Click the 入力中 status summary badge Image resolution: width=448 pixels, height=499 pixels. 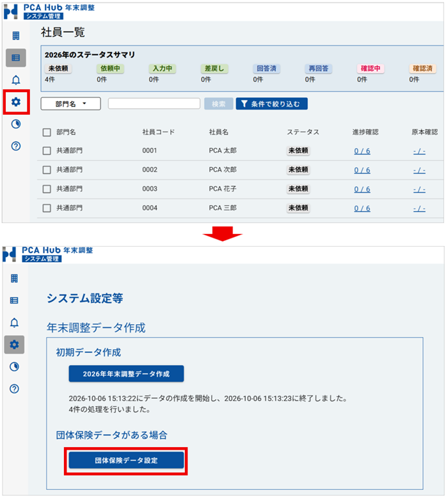(x=162, y=69)
